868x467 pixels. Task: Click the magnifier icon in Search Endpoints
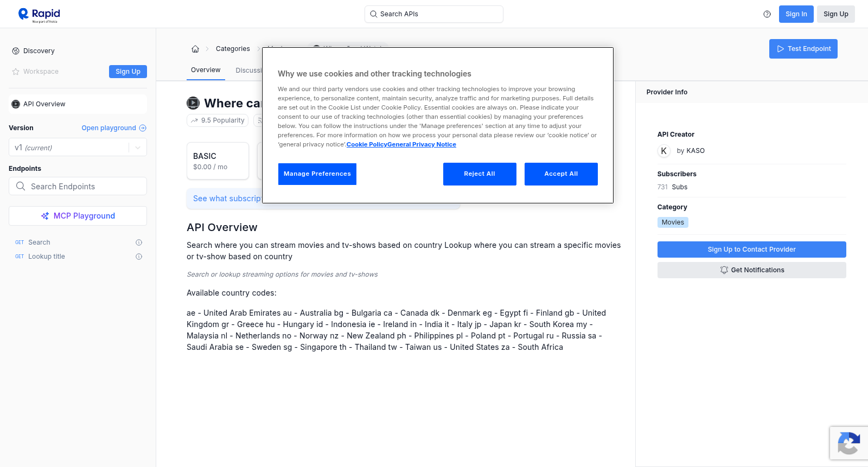point(21,186)
